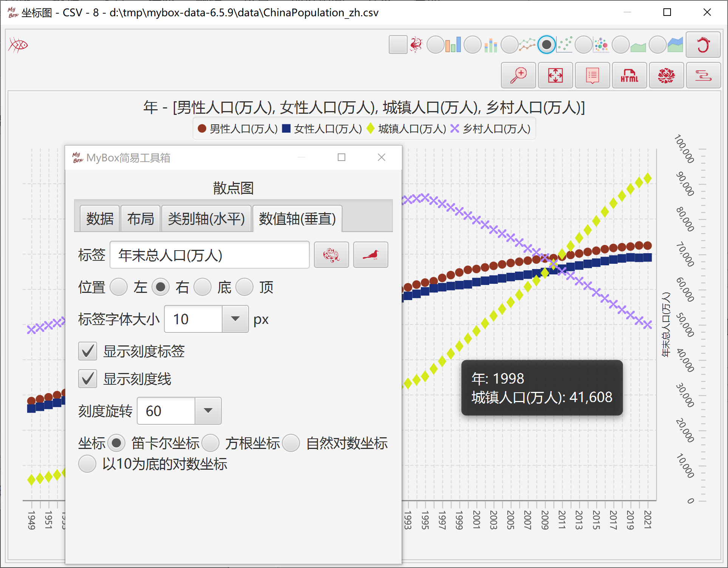Select position 右 (right) radio button
The width and height of the screenshot is (728, 568).
pos(161,287)
